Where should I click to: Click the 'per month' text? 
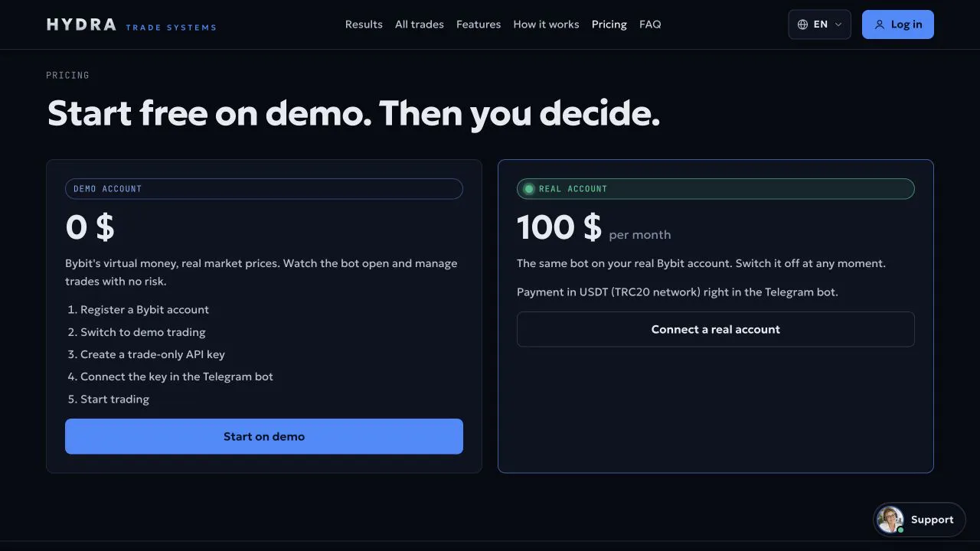640,235
